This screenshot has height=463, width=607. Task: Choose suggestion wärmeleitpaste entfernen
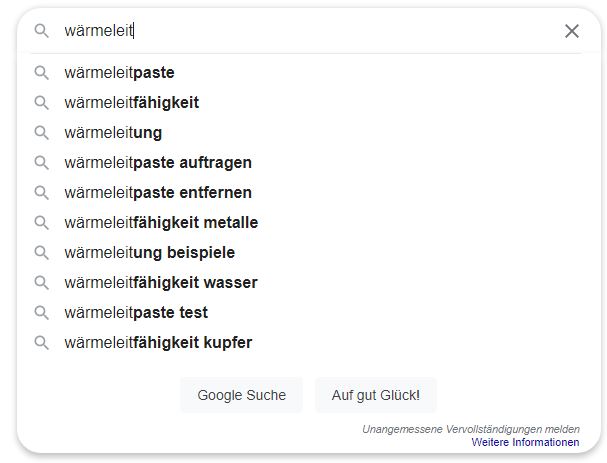tap(158, 193)
